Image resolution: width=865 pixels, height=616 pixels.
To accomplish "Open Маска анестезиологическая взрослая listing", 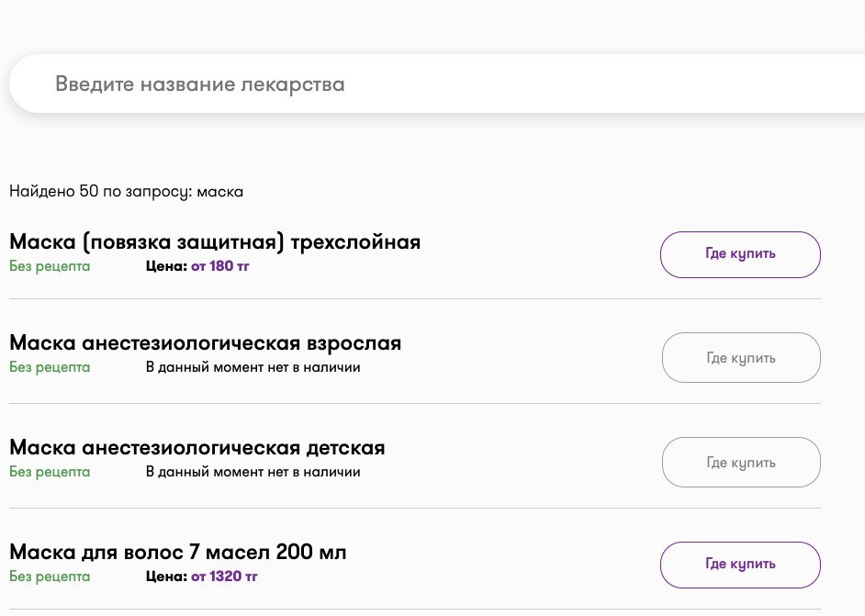I will tap(205, 343).
